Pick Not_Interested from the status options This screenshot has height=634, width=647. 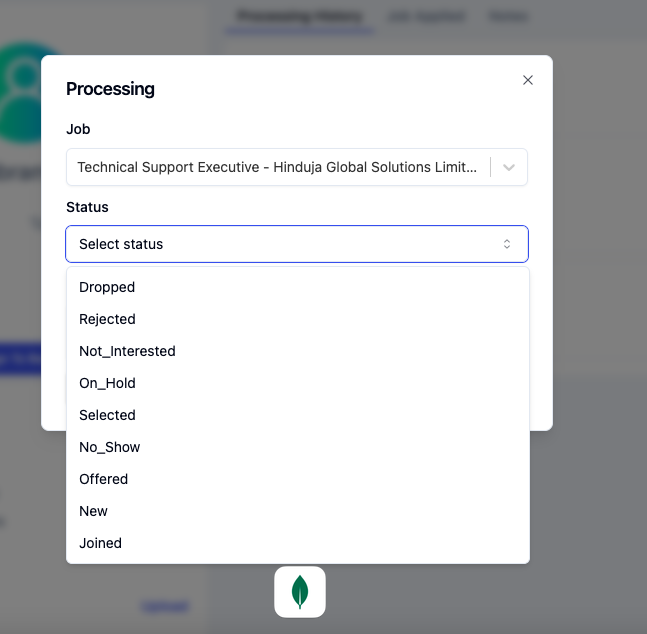127,351
